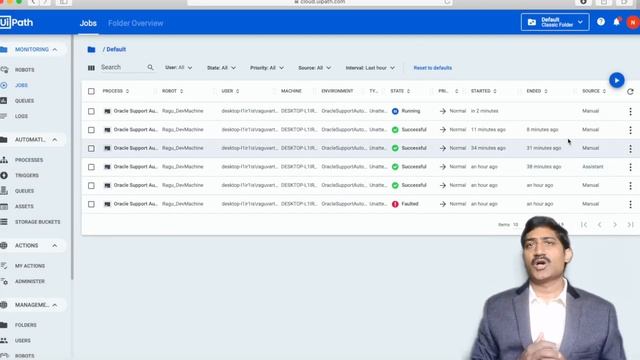Sort by Robot column header

click(x=172, y=91)
